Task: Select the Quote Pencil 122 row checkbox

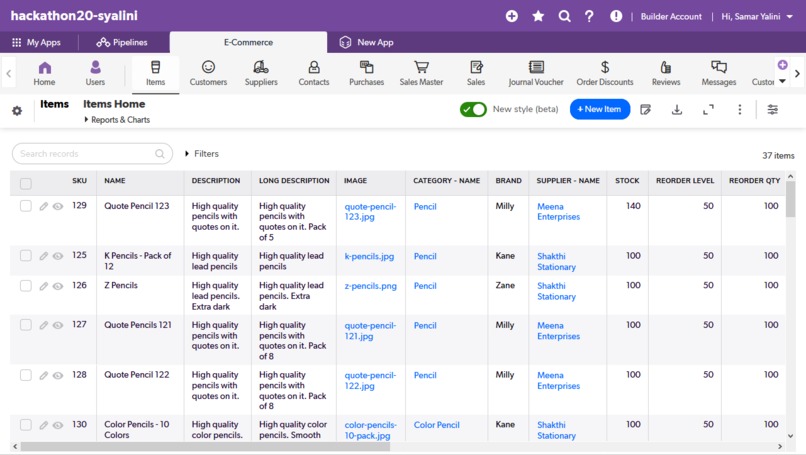Action: click(x=26, y=375)
